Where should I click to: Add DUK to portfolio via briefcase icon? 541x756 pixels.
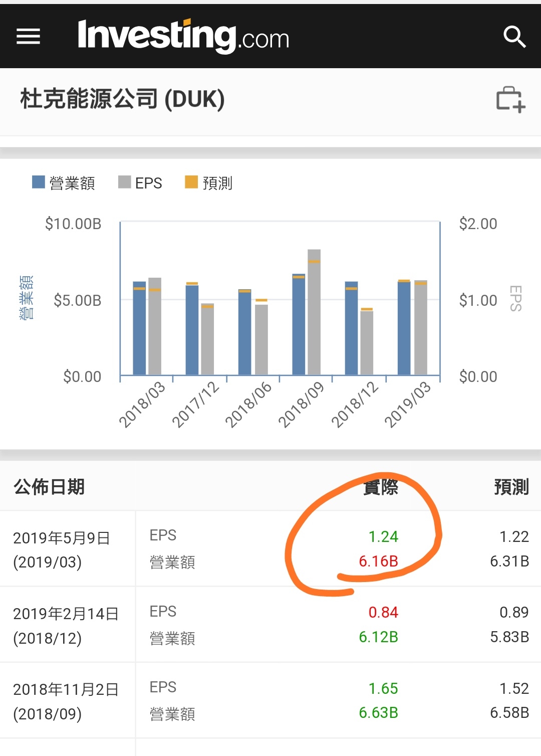click(510, 99)
